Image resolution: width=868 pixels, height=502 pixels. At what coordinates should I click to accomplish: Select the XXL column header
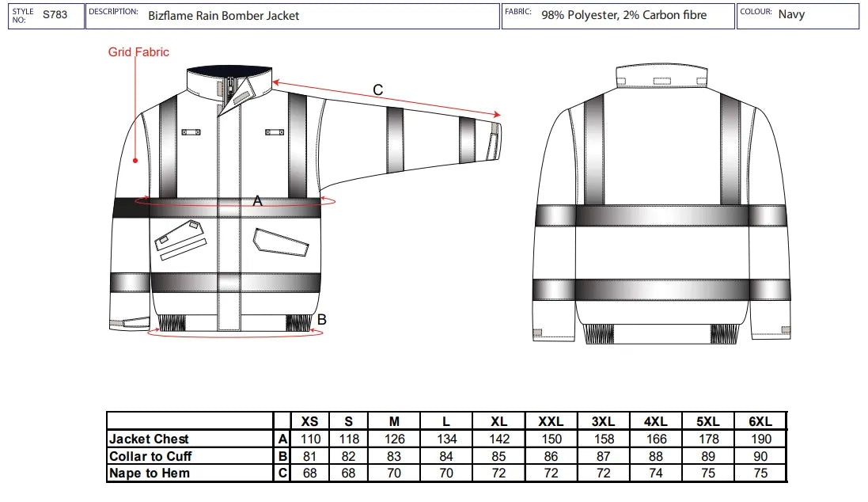click(551, 421)
